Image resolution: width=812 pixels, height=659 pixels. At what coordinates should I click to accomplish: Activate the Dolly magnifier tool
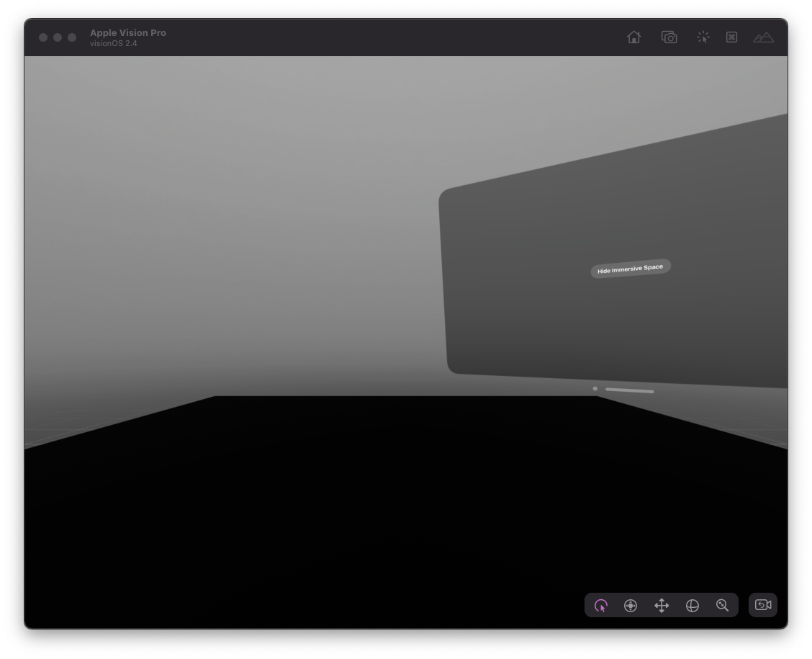[x=722, y=606]
